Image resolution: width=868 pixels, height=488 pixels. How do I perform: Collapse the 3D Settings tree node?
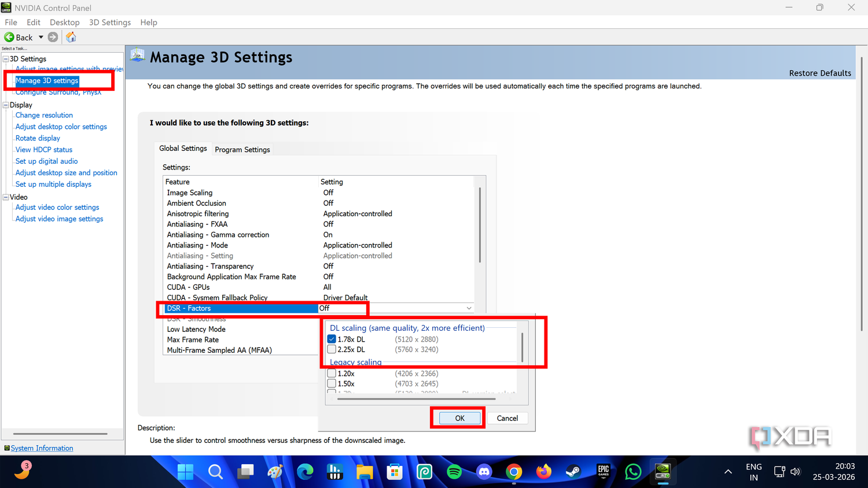click(x=6, y=59)
